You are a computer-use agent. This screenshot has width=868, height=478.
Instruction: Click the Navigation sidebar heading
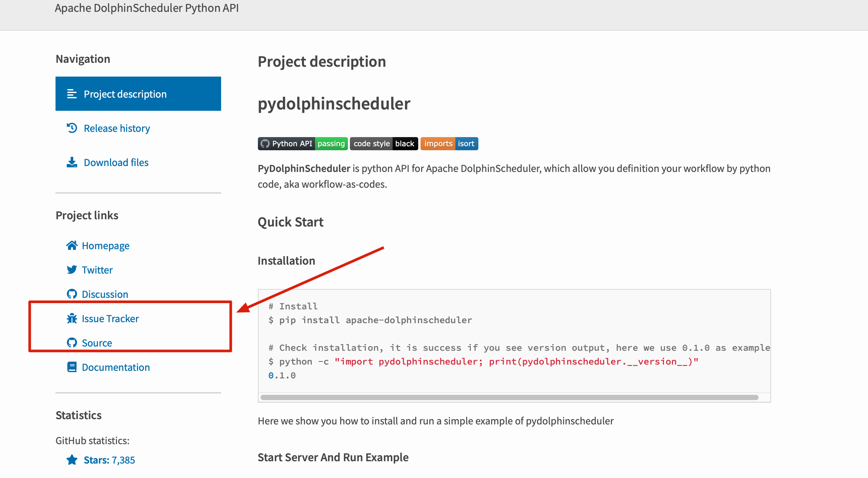pos(83,59)
